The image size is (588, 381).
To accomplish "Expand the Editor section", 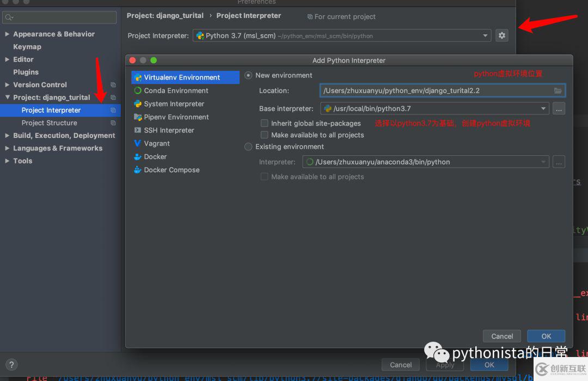I will pyautogui.click(x=7, y=59).
